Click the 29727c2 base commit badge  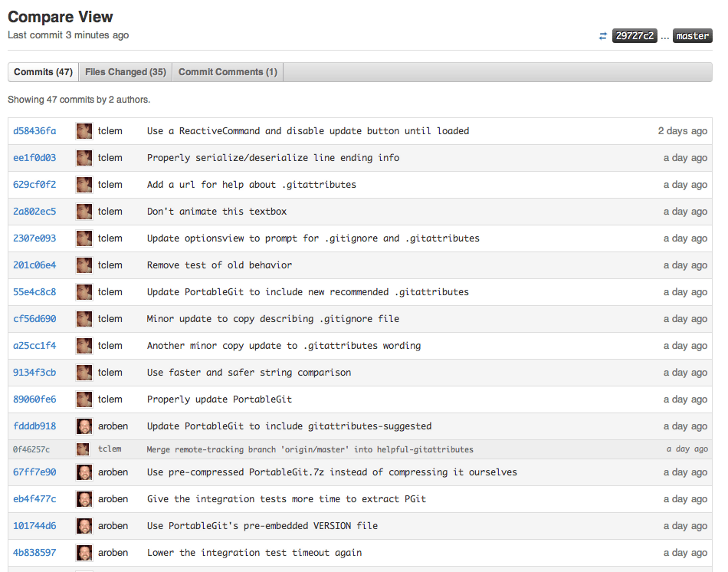click(635, 36)
